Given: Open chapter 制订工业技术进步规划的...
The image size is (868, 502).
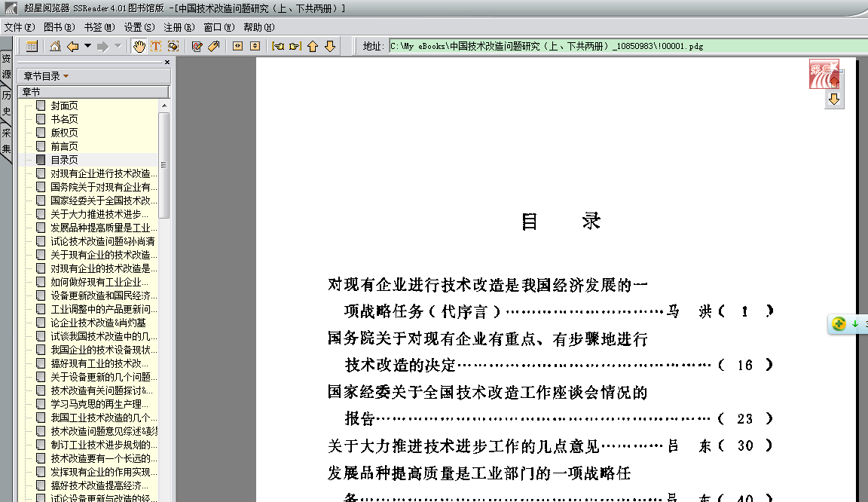Looking at the screenshot, I should pos(103,445).
